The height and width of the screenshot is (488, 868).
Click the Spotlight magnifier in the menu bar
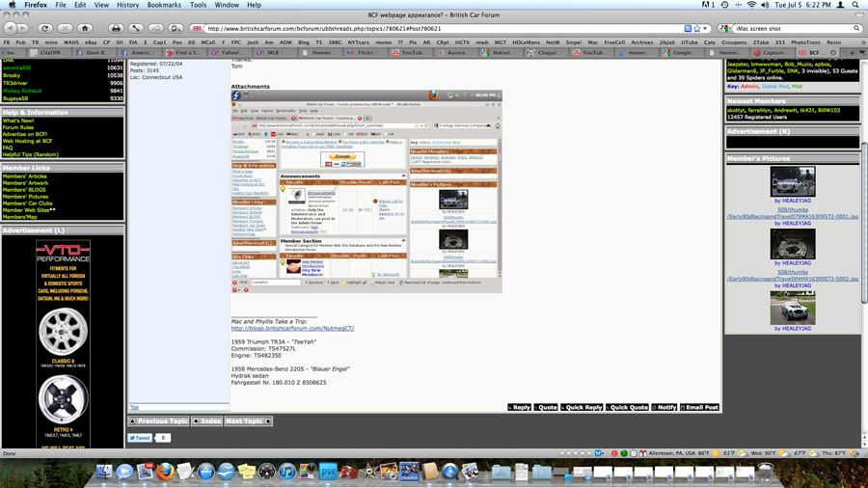click(856, 5)
